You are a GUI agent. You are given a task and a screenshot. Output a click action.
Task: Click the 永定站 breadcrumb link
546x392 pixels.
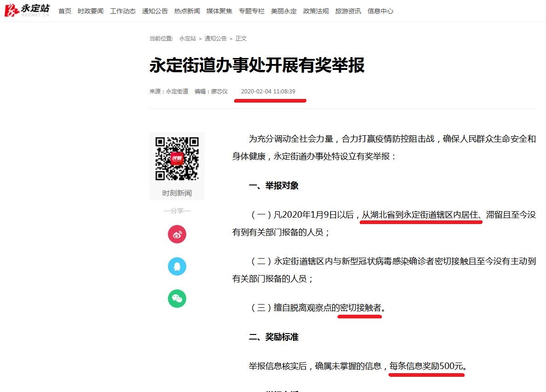point(188,39)
